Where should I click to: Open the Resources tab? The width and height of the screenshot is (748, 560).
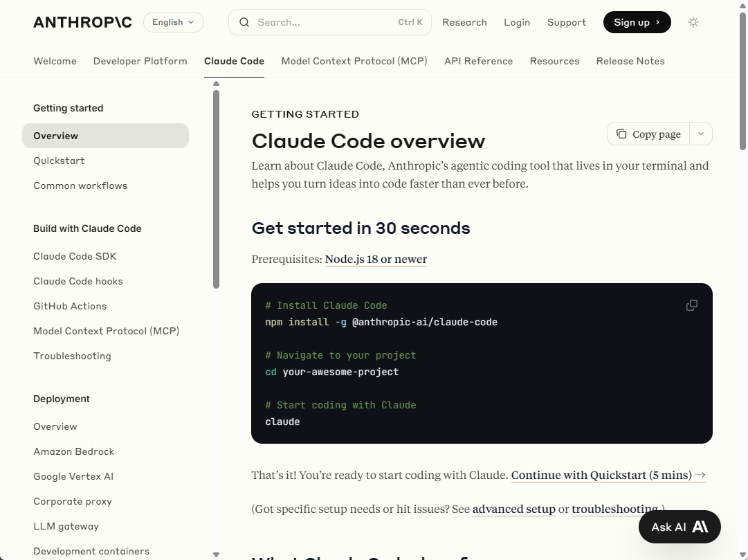click(x=554, y=61)
